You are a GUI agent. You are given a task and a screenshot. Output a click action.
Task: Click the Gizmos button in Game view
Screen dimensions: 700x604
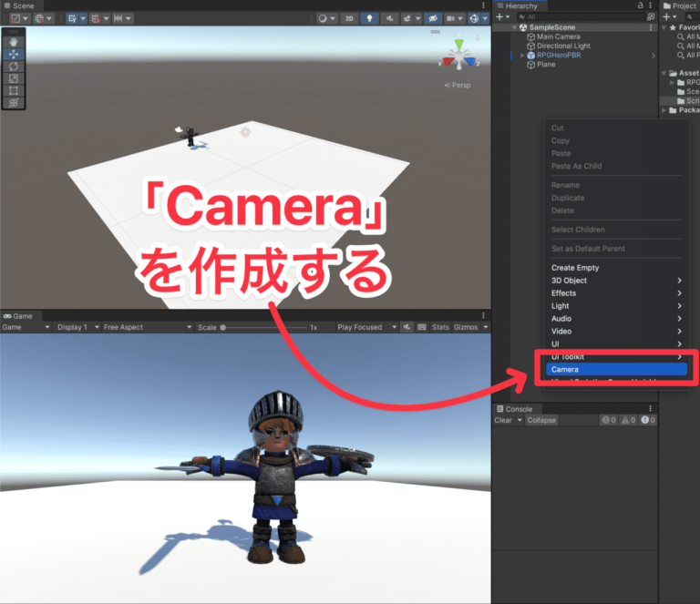[466, 327]
